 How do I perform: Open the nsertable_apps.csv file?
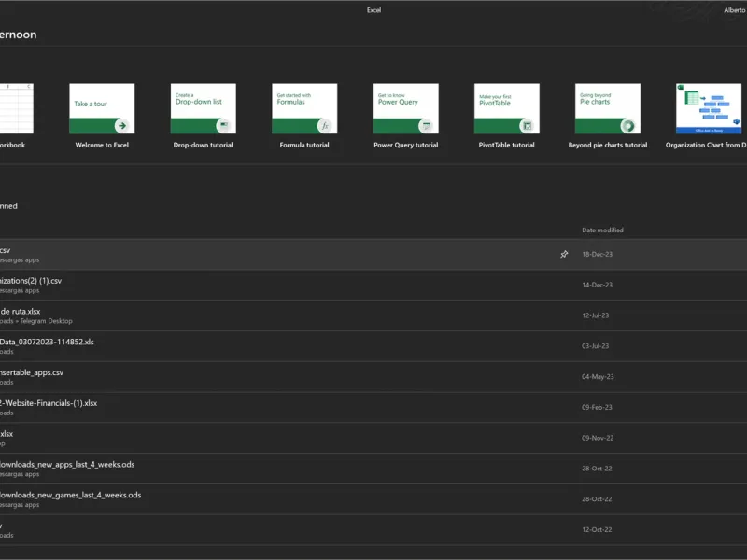[x=373, y=377]
